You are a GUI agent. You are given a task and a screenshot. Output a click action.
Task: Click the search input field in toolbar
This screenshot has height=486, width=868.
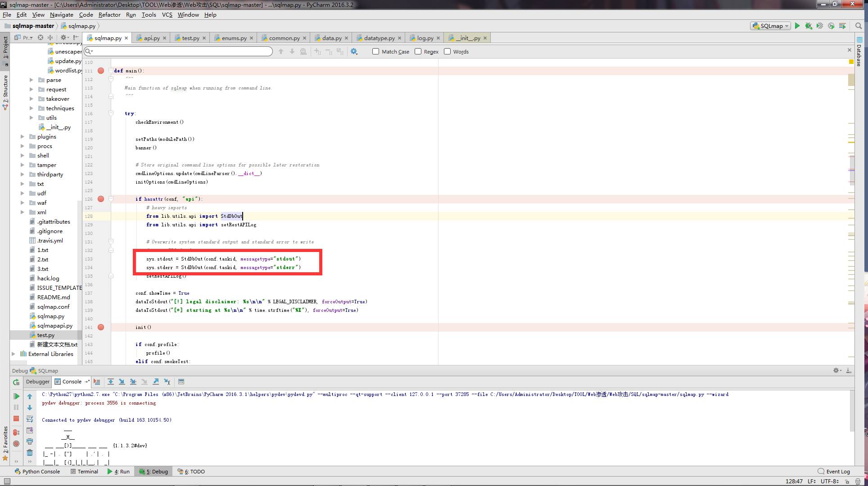179,51
